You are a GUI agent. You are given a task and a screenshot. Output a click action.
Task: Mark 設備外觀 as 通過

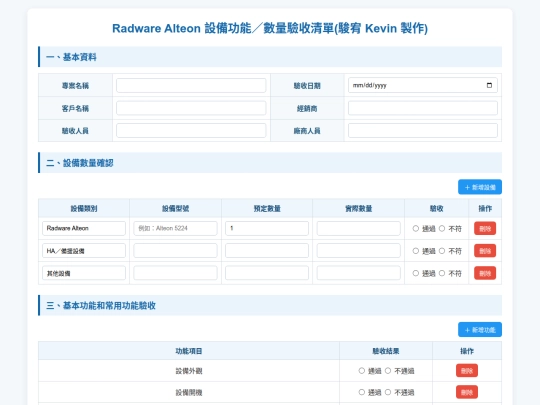362,371
